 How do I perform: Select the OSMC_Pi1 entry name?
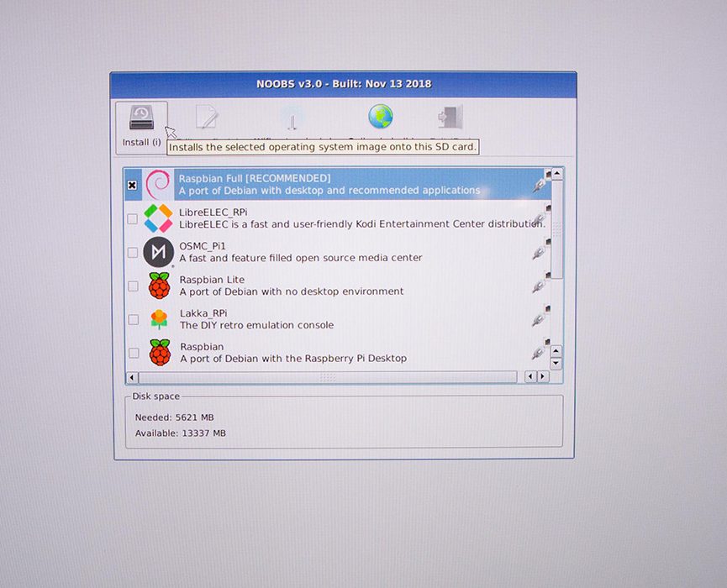[x=203, y=246]
